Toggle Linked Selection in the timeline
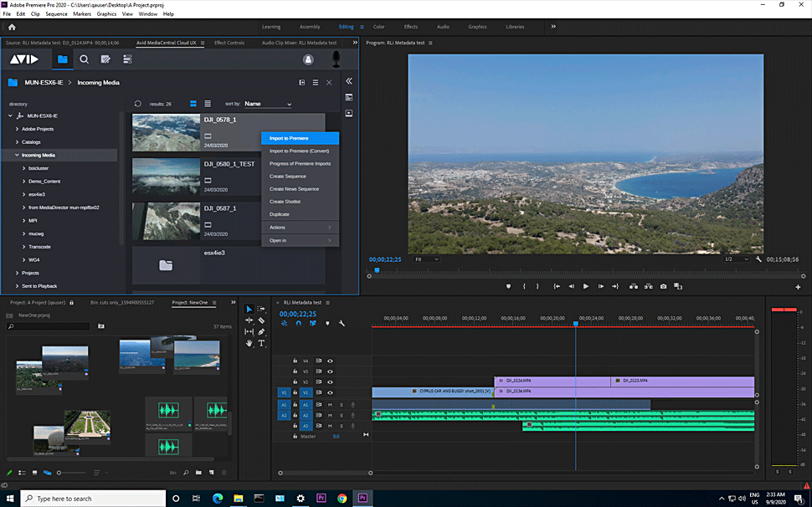The height and width of the screenshot is (507, 812). pyautogui.click(x=313, y=323)
